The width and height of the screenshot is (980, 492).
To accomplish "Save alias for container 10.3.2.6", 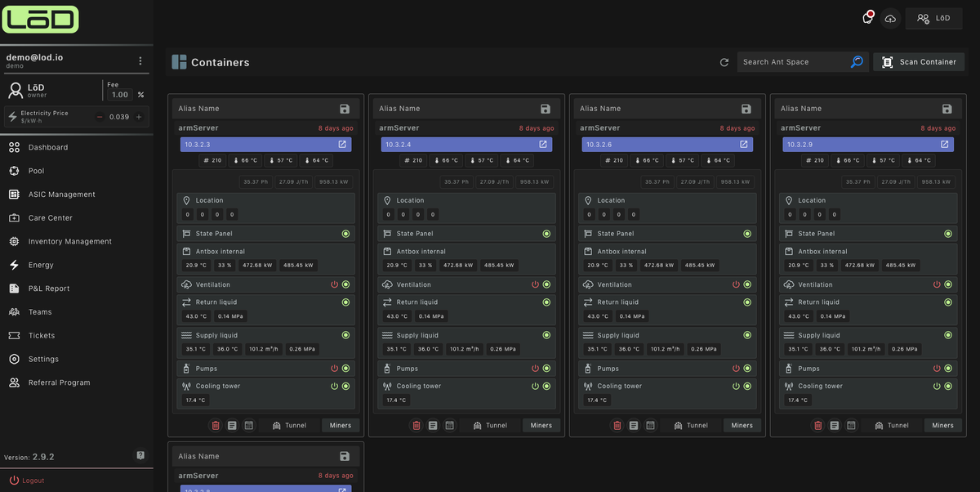I will coord(746,109).
